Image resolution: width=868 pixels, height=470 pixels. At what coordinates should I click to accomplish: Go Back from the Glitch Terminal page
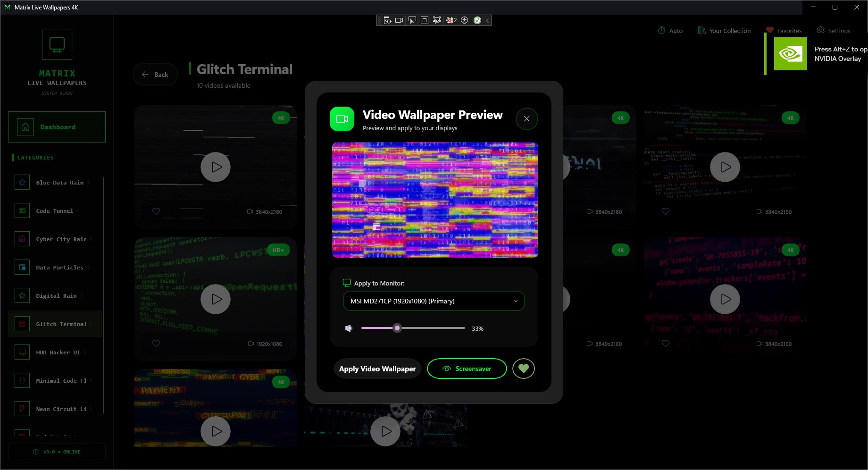pos(155,75)
